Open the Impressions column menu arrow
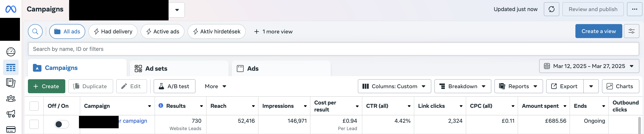The image size is (644, 134). [x=305, y=106]
